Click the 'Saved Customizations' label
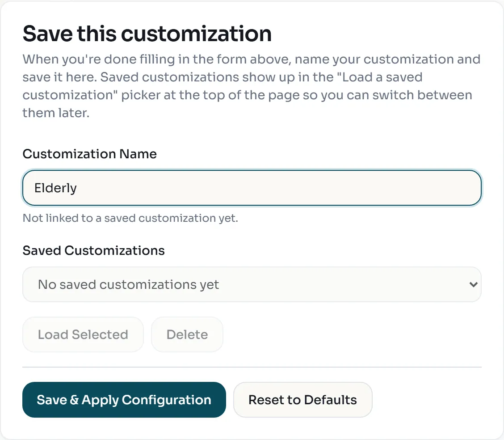The width and height of the screenshot is (504, 440). pyautogui.click(x=93, y=250)
